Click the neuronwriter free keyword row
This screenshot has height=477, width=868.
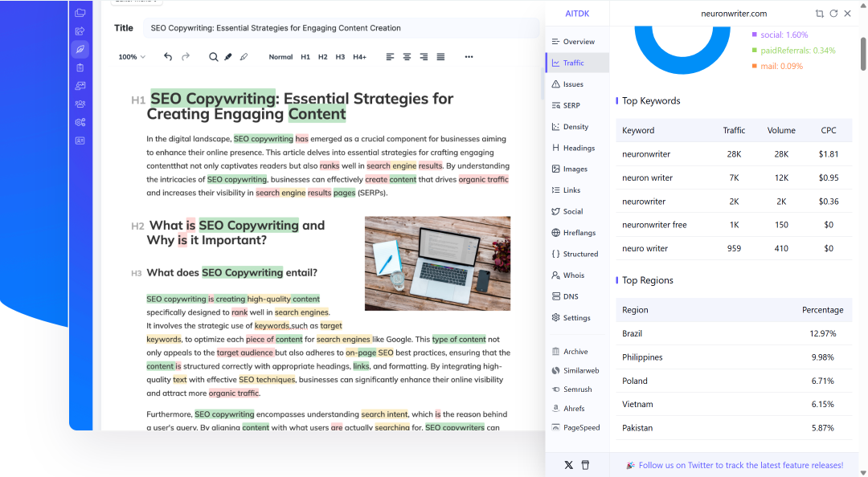[x=734, y=225]
